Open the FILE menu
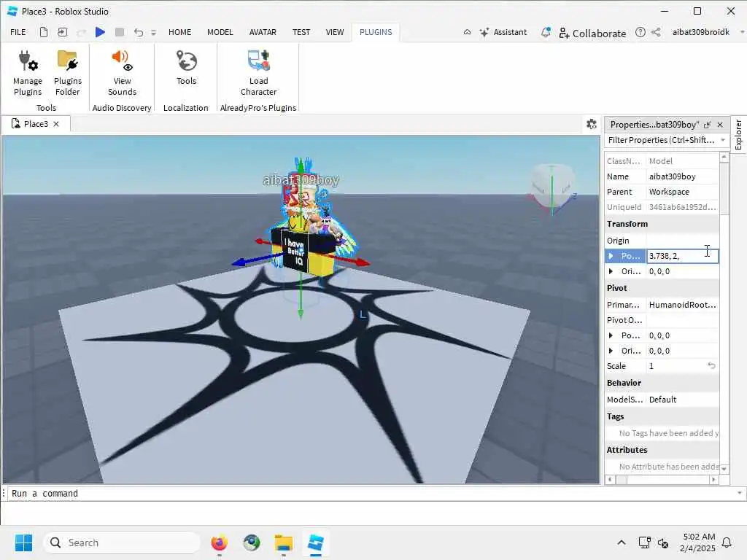747x560 pixels. click(18, 32)
